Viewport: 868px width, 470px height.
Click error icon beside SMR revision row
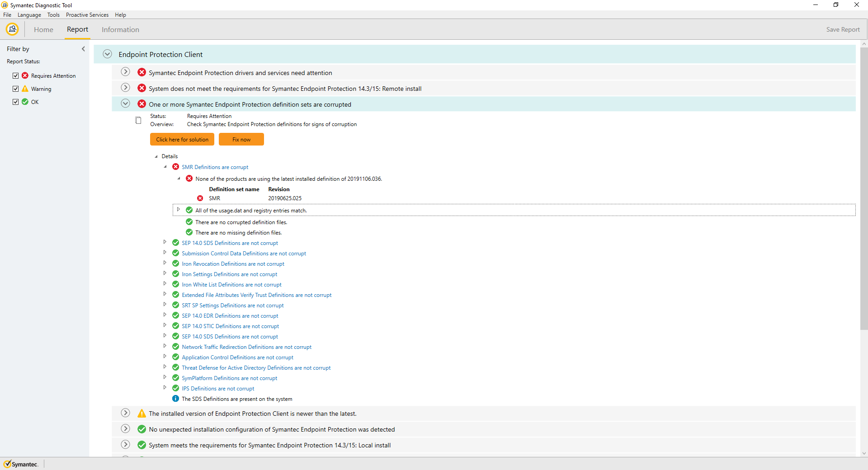click(200, 198)
